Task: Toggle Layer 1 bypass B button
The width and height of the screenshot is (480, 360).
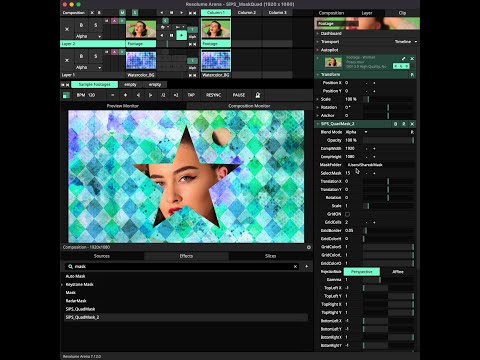Action: click(81, 56)
